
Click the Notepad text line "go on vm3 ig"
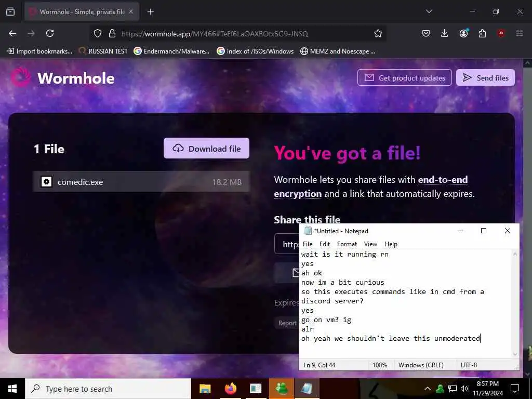click(x=326, y=320)
